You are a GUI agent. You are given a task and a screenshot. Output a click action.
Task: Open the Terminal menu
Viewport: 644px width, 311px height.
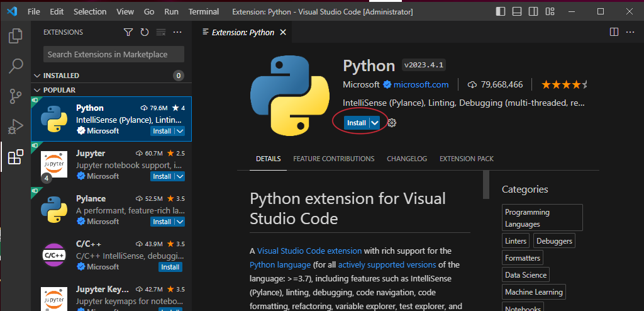pos(204,11)
